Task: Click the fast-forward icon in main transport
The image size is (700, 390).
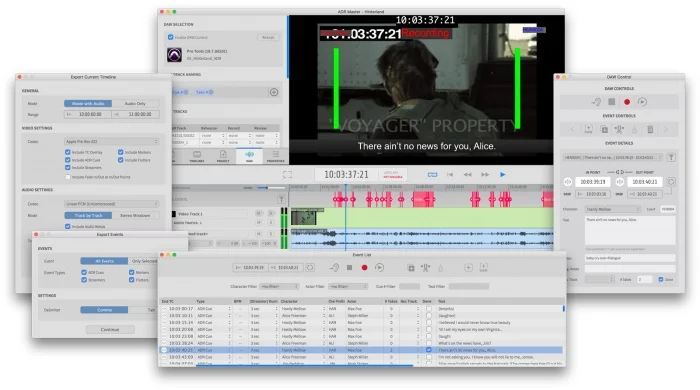Action: tap(485, 174)
